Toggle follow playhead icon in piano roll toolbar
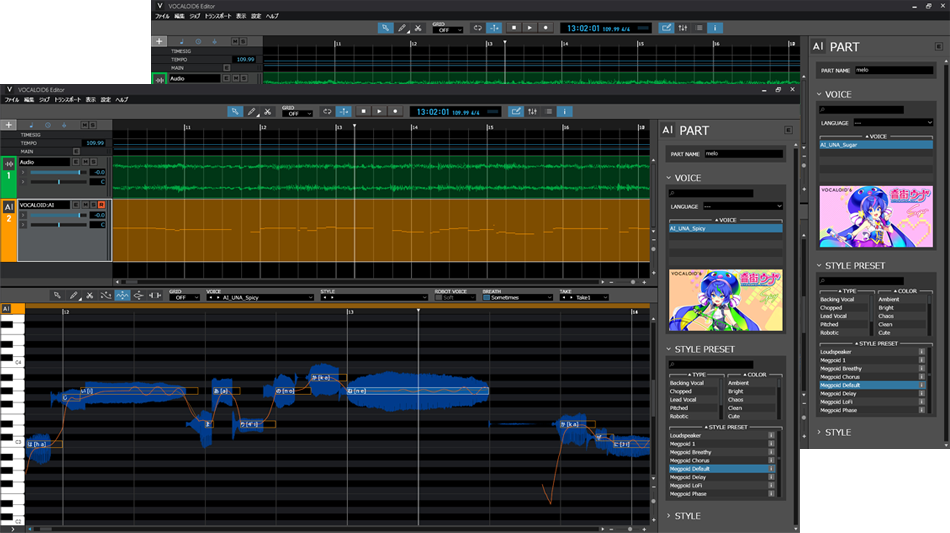Screen dimensions: 950x533 pos(139,296)
